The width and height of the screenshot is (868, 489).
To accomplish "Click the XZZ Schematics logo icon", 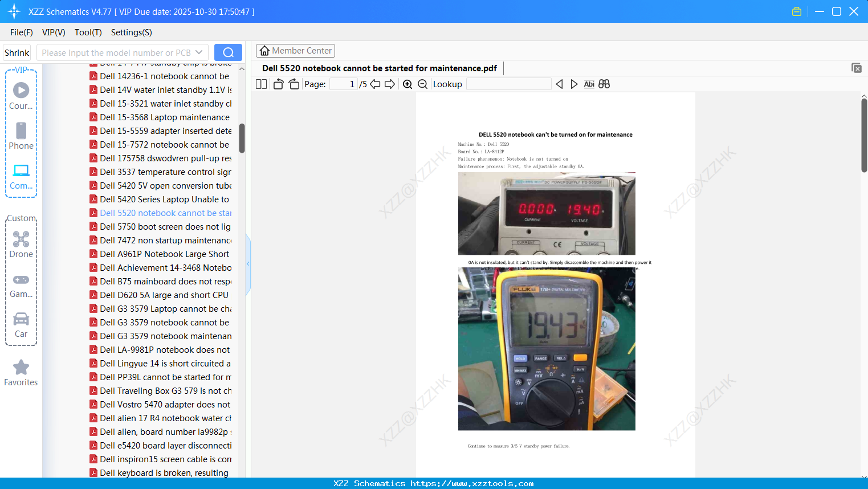I will tap(14, 11).
